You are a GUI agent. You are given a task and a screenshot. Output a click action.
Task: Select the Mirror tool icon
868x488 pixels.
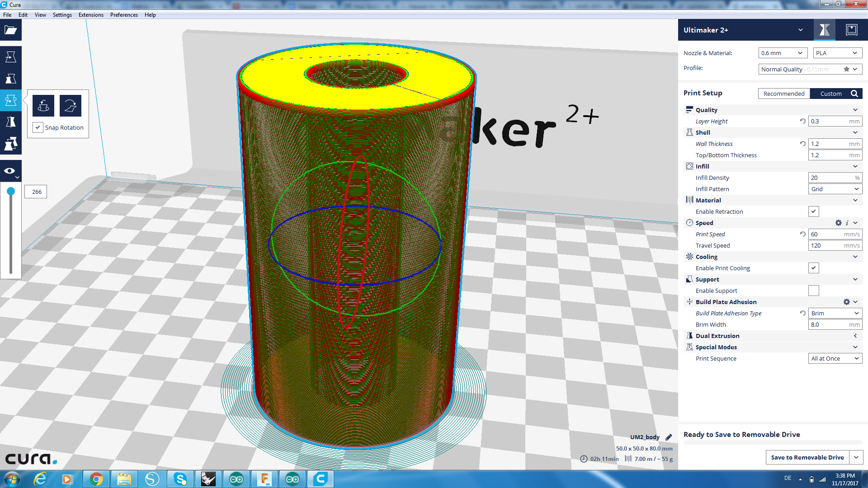coord(10,122)
